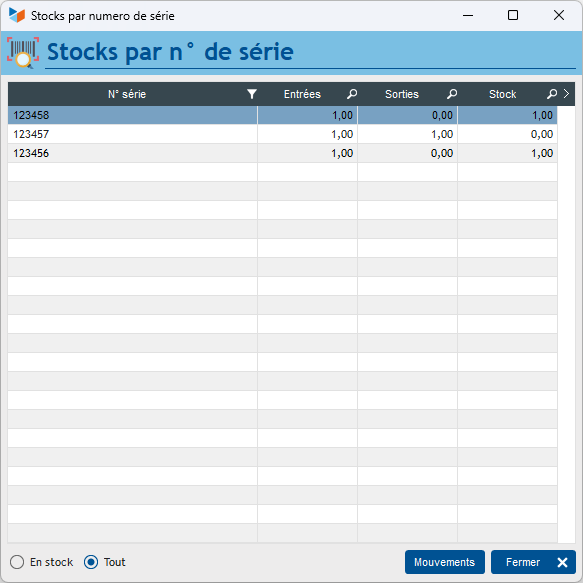
Task: Click the search magnifier in Sorties column
Action: click(452, 94)
